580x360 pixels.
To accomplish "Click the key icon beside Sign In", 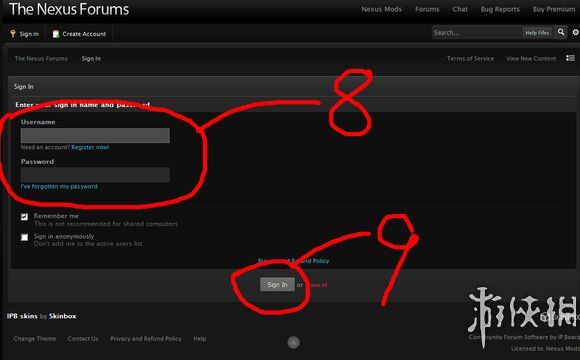I will pos(13,34).
